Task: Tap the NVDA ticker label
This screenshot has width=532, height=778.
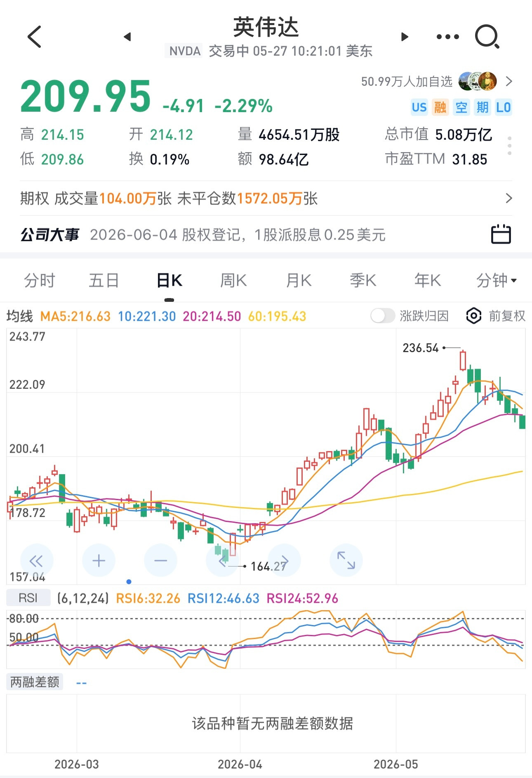Action: click(x=184, y=51)
